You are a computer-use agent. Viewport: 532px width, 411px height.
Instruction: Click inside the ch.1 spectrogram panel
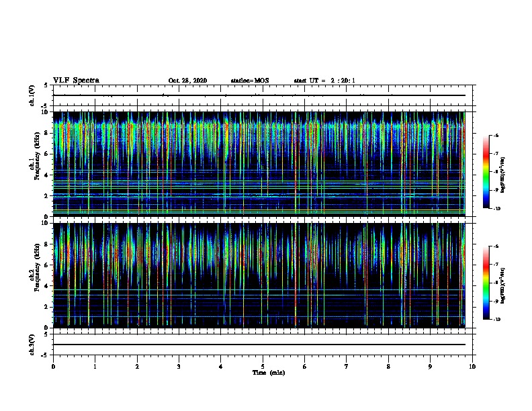click(x=259, y=164)
